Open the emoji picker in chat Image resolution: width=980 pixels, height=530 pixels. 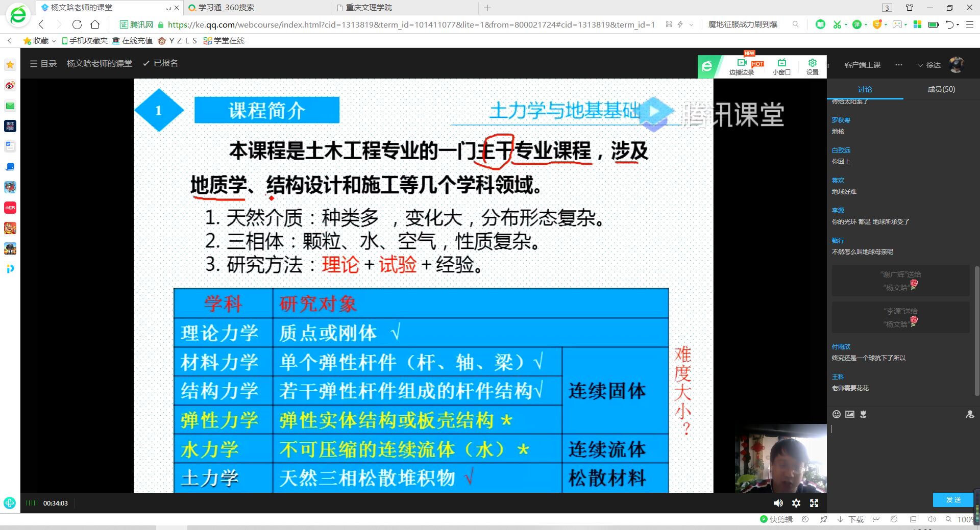pyautogui.click(x=836, y=414)
